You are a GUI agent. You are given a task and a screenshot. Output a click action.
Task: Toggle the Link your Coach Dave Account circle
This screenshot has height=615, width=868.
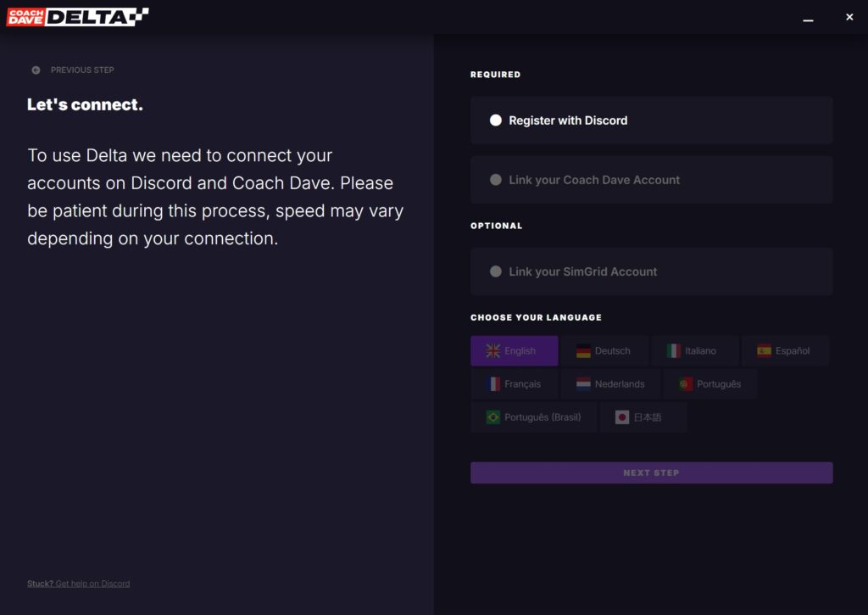point(496,180)
